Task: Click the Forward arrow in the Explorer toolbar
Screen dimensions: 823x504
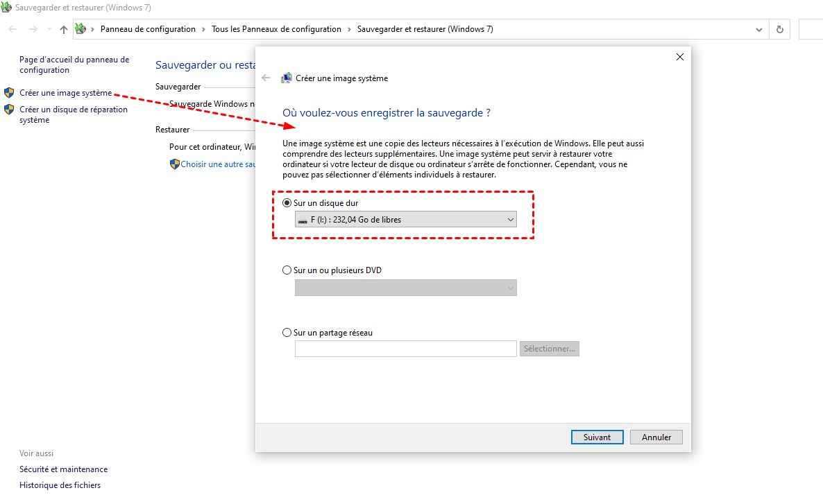Action: (x=33, y=29)
